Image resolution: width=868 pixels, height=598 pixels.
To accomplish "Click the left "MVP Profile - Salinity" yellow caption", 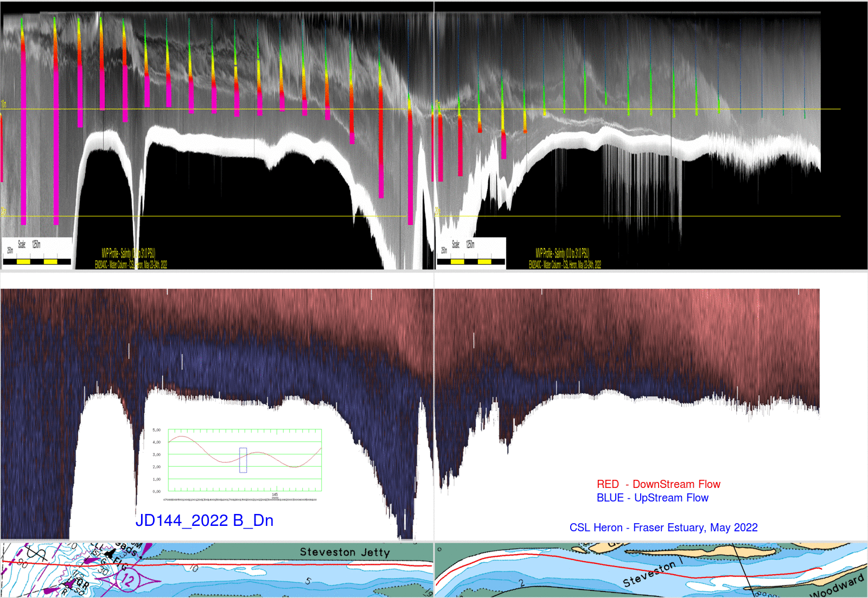I will pos(128,253).
